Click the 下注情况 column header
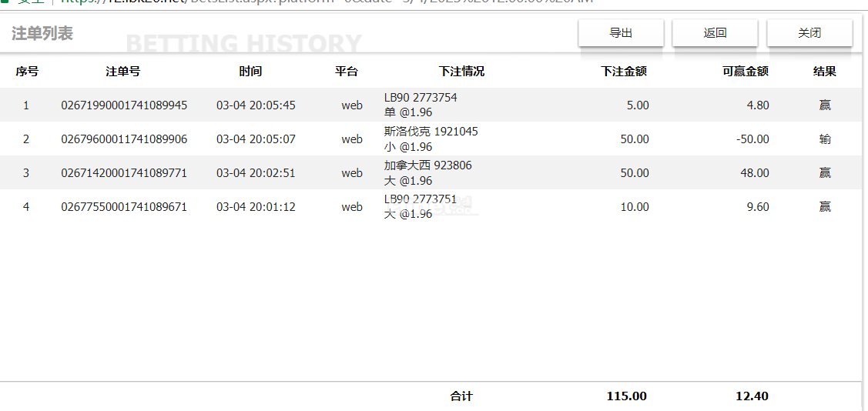Screen dimensions: 868x411 461,72
